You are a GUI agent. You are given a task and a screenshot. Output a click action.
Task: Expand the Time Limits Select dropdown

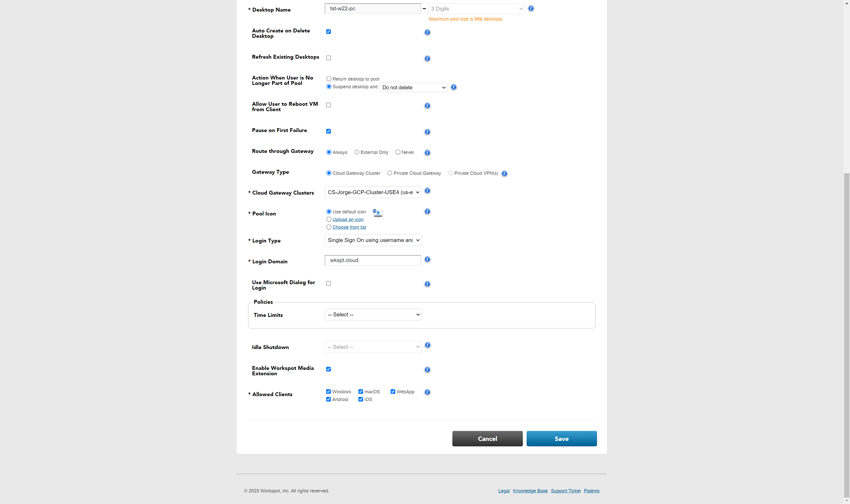[373, 315]
